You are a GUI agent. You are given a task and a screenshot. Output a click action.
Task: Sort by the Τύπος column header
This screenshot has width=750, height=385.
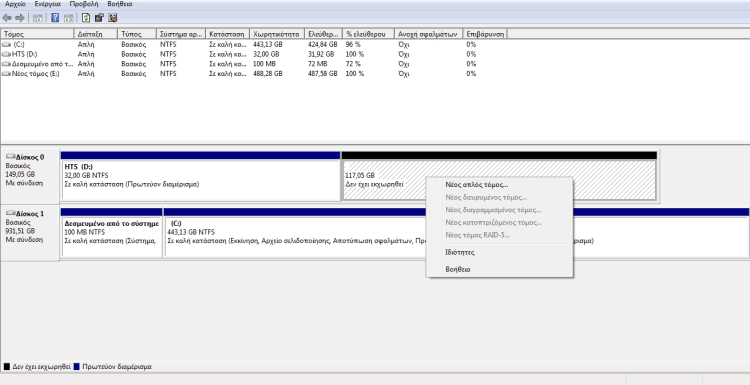click(x=137, y=34)
